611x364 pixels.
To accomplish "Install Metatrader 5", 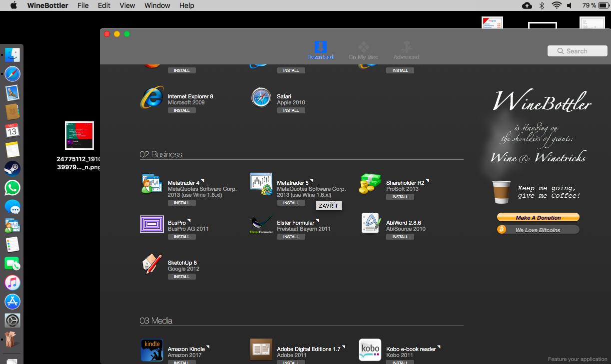I will 291,203.
